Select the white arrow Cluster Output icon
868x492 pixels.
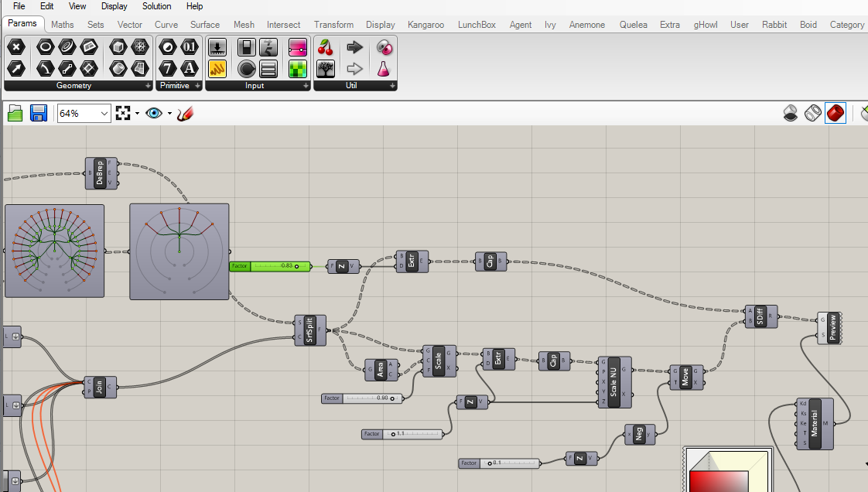click(354, 68)
